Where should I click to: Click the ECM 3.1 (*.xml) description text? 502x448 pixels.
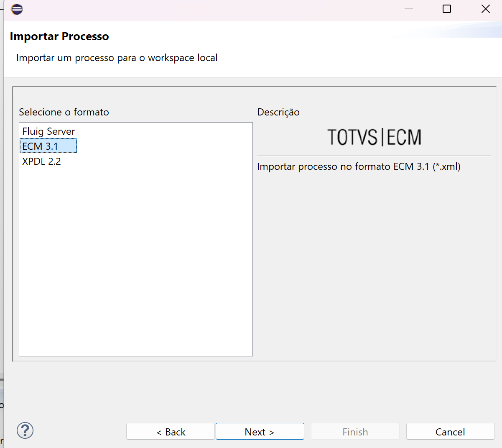click(359, 166)
